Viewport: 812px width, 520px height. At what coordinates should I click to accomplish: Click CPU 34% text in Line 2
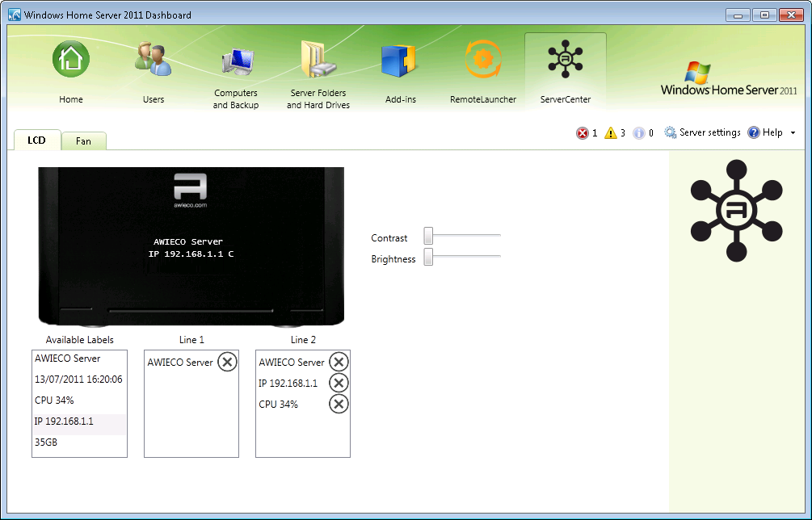click(x=278, y=404)
